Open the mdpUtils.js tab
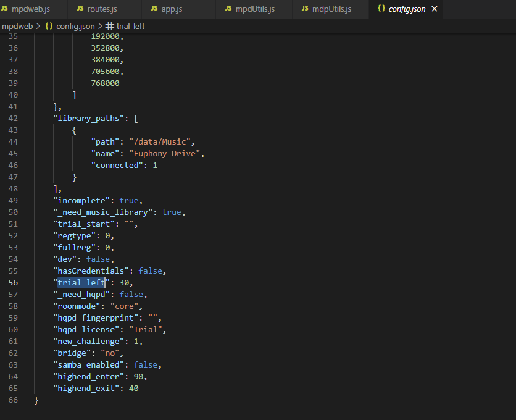 click(x=331, y=9)
